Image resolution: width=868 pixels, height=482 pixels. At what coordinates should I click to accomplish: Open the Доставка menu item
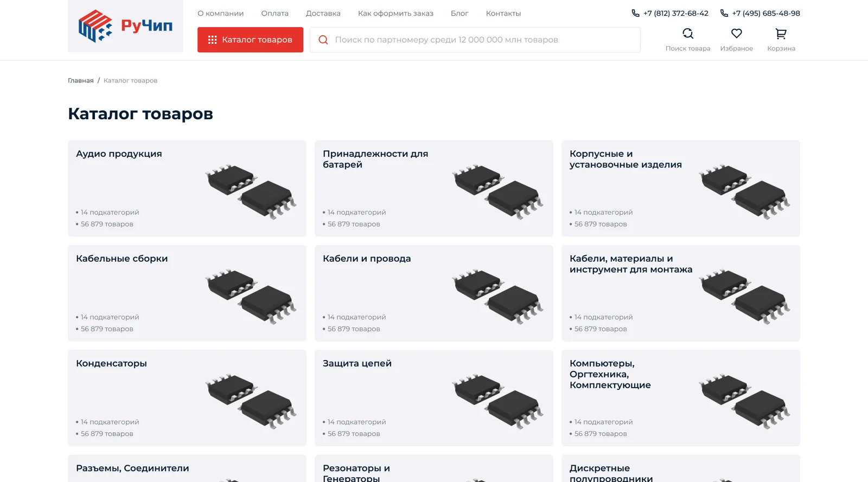click(323, 13)
